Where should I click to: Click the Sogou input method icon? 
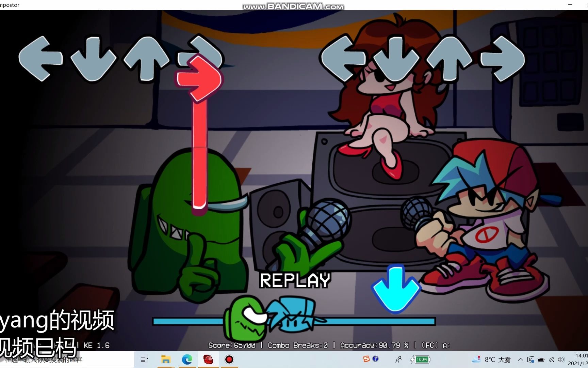click(x=366, y=359)
